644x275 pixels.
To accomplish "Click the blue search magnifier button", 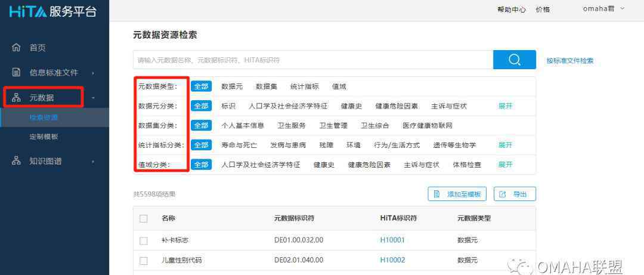I will 514,60.
